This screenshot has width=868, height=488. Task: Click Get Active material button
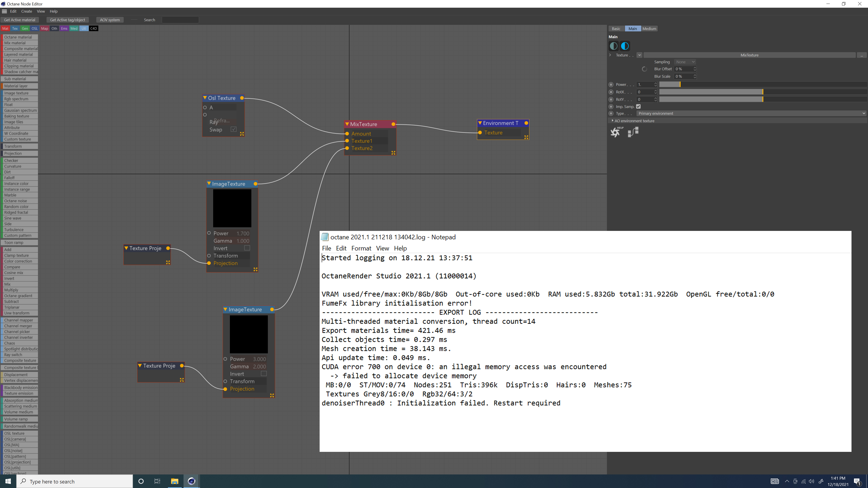pos(19,20)
